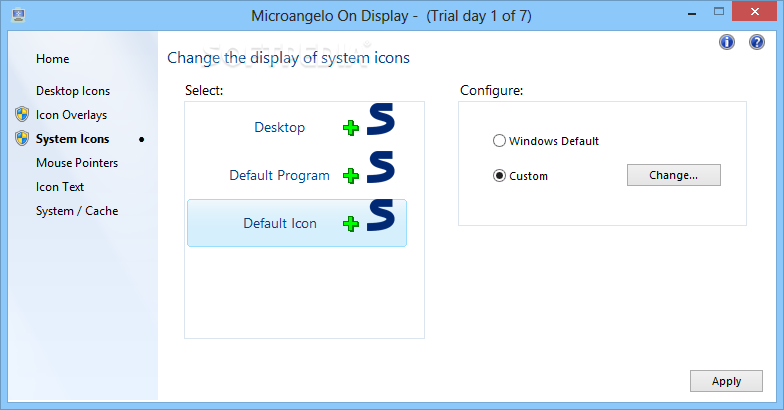Click the Default Program S icon
This screenshot has width=784, height=410.
coord(380,167)
